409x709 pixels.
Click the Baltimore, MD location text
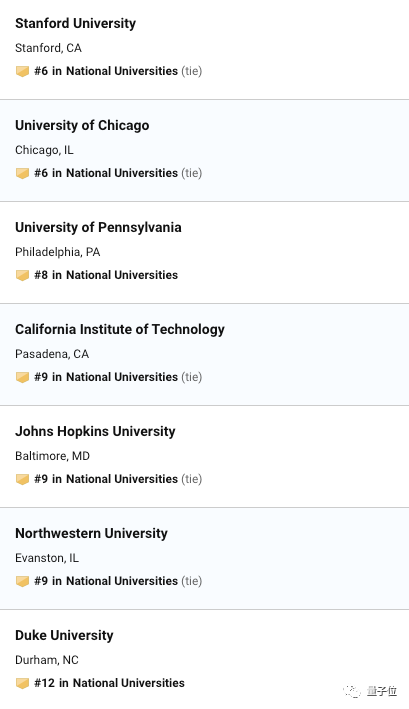click(x=52, y=456)
